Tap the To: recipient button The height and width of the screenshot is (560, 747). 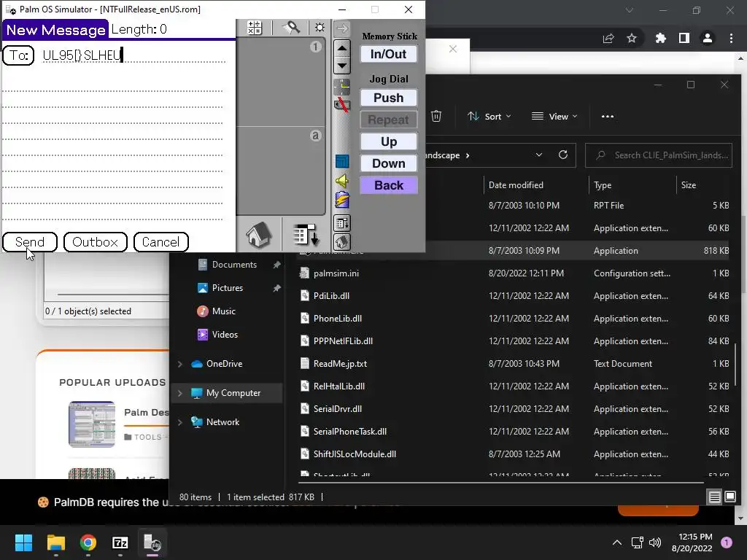[18, 55]
